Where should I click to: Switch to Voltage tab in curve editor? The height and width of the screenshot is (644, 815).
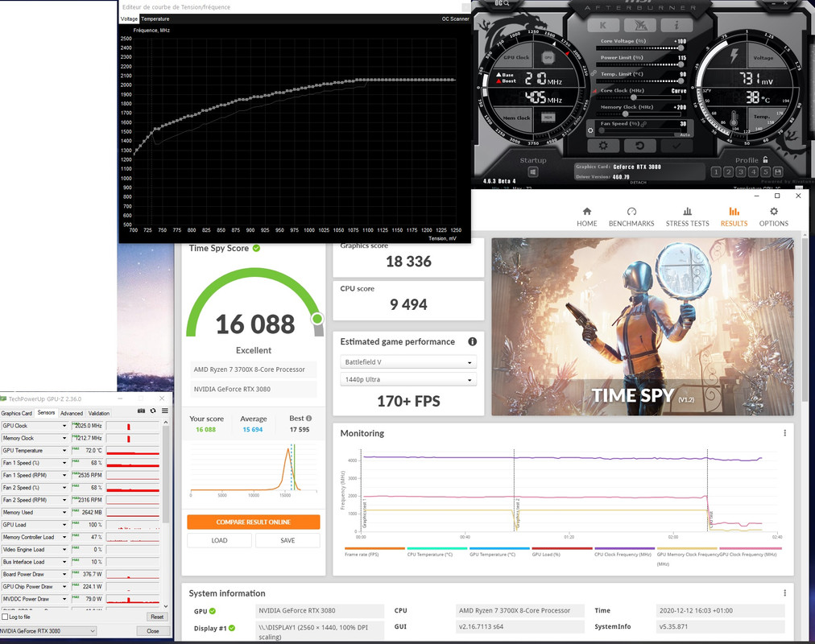point(130,19)
